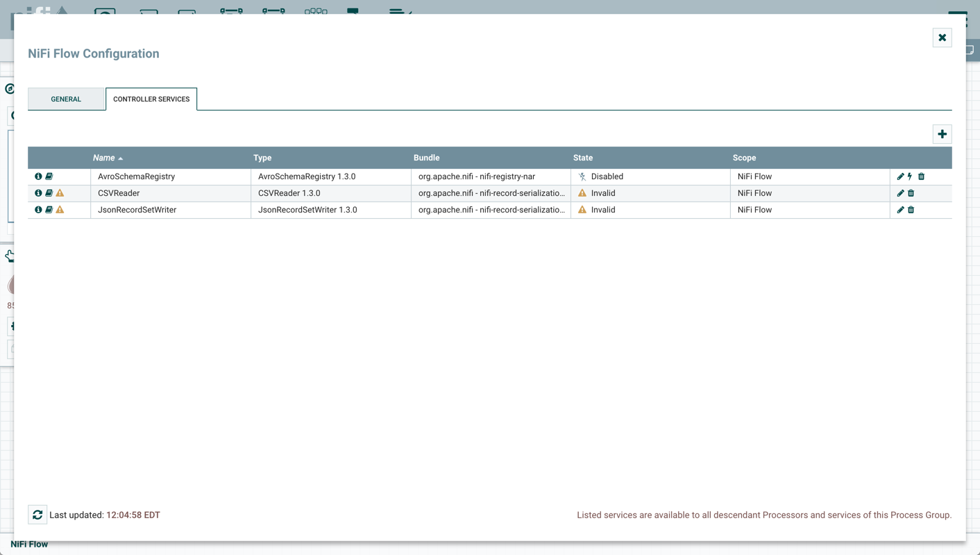The width and height of the screenshot is (980, 555).
Task: Open CSVReader configuration with pencil icon
Action: pyautogui.click(x=900, y=193)
